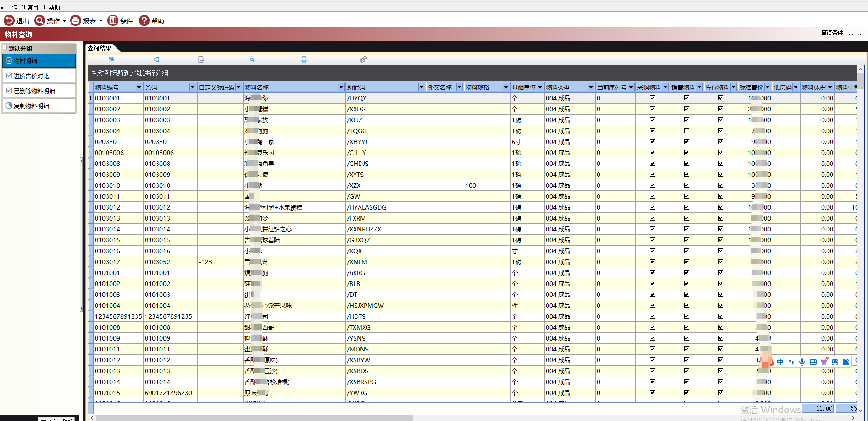Viewport: 868px width, 421px height.
Task: Open the 帮助 menu in the menu bar
Action: coord(51,7)
